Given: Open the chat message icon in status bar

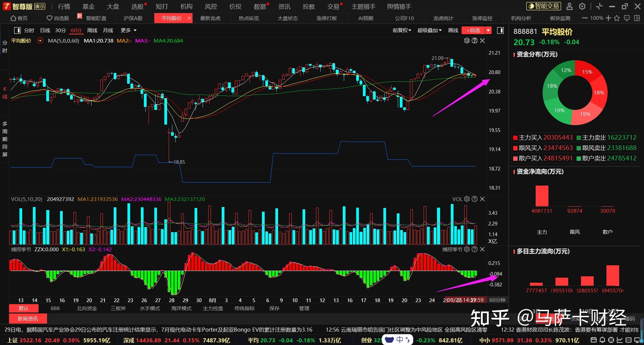Looking at the screenshot, I should (x=629, y=340).
